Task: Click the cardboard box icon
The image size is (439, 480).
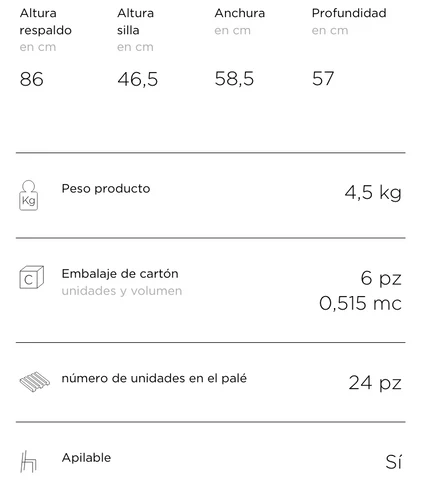Action: pos(31,277)
